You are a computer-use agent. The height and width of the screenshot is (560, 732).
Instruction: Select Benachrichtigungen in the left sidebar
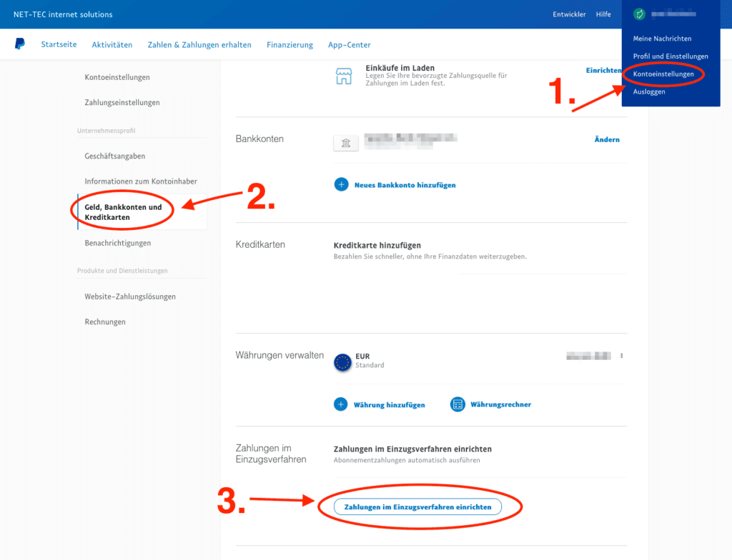[117, 242]
